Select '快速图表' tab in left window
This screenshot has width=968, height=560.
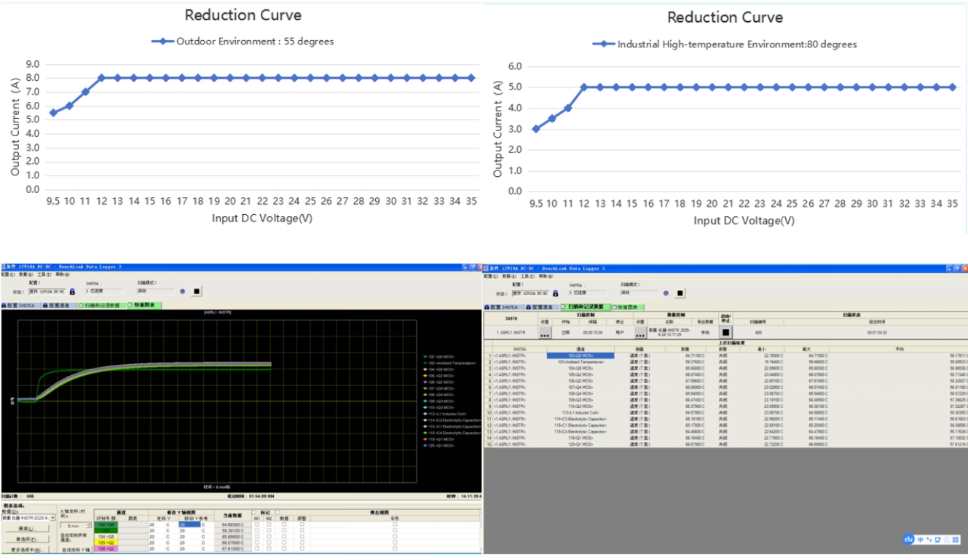tap(143, 305)
